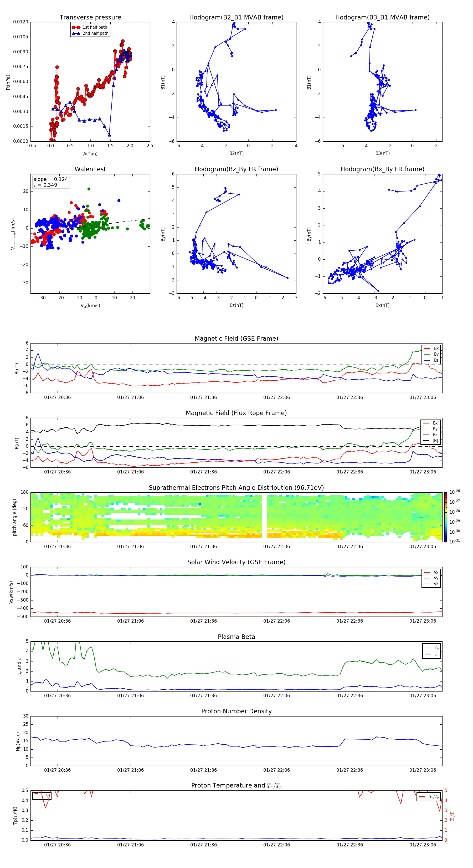This screenshot has width=473, height=868.
Task: Select Bz' in Flux Rope legend
Action: [x=431, y=435]
